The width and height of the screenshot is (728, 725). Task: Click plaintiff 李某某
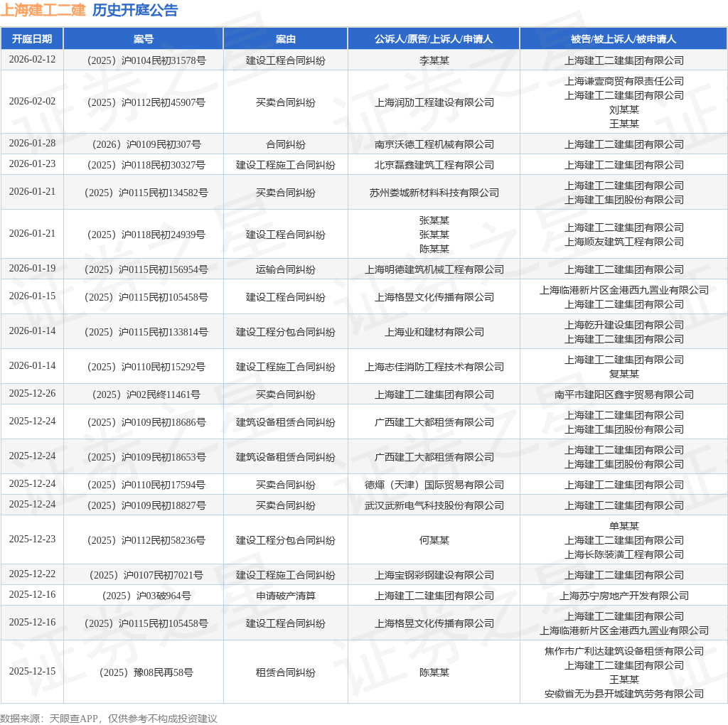(x=434, y=61)
